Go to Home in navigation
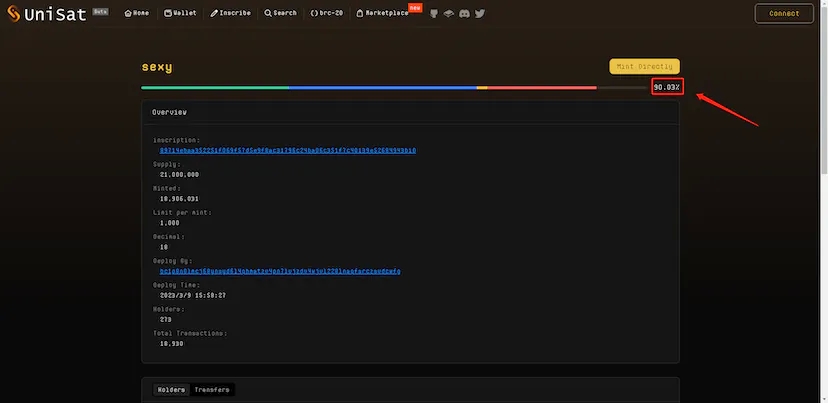The image size is (828, 403). click(137, 13)
